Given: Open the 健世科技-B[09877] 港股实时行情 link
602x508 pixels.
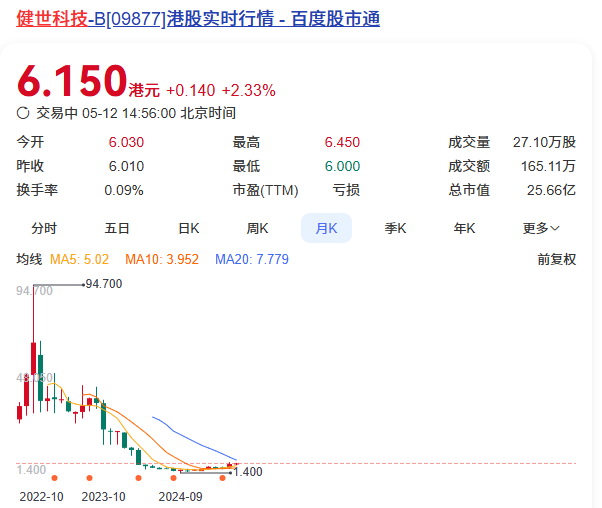Looking at the screenshot, I should (198, 18).
